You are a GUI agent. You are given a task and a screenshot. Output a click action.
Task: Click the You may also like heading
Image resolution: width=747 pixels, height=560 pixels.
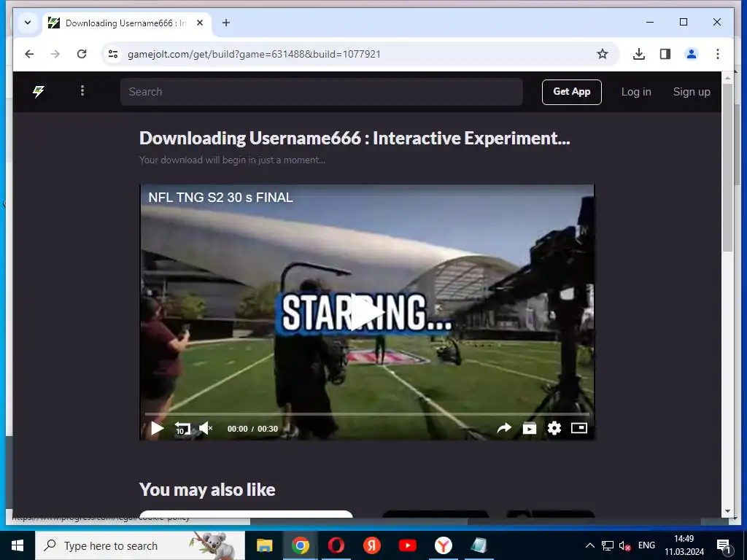click(x=207, y=489)
